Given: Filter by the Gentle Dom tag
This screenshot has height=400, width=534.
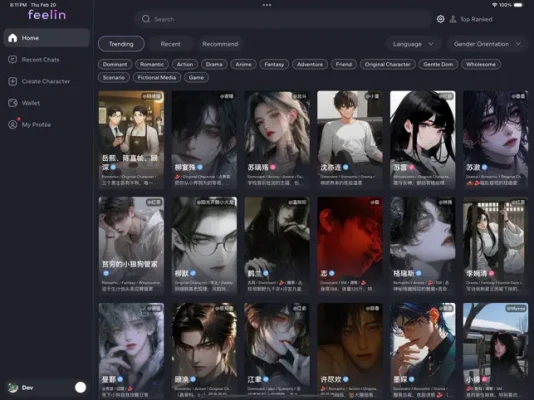Looking at the screenshot, I should [438, 64].
